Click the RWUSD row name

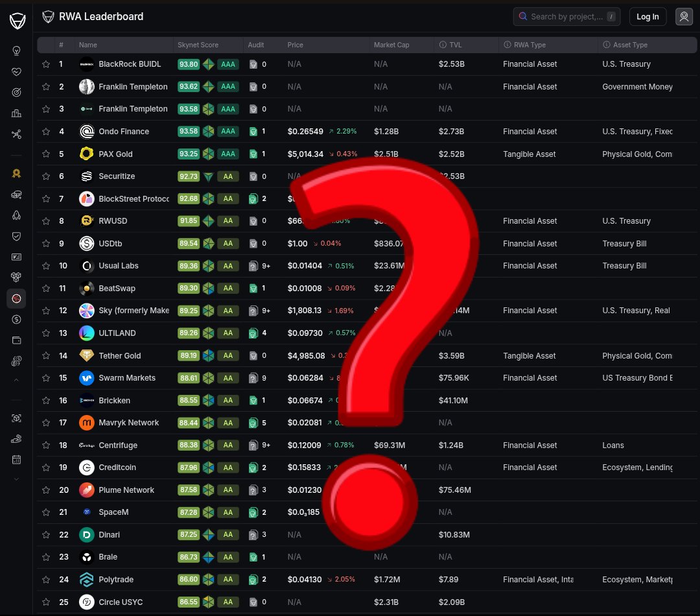coord(113,221)
